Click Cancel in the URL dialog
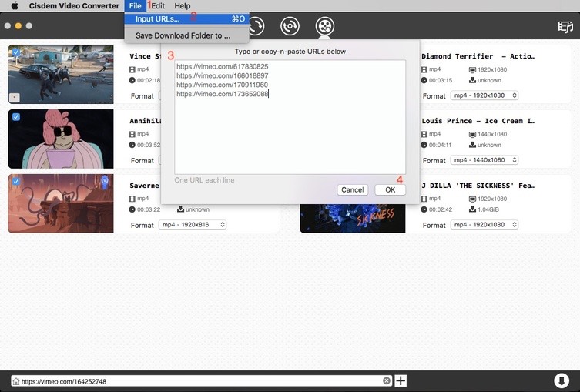This screenshot has width=580, height=392. coord(353,189)
